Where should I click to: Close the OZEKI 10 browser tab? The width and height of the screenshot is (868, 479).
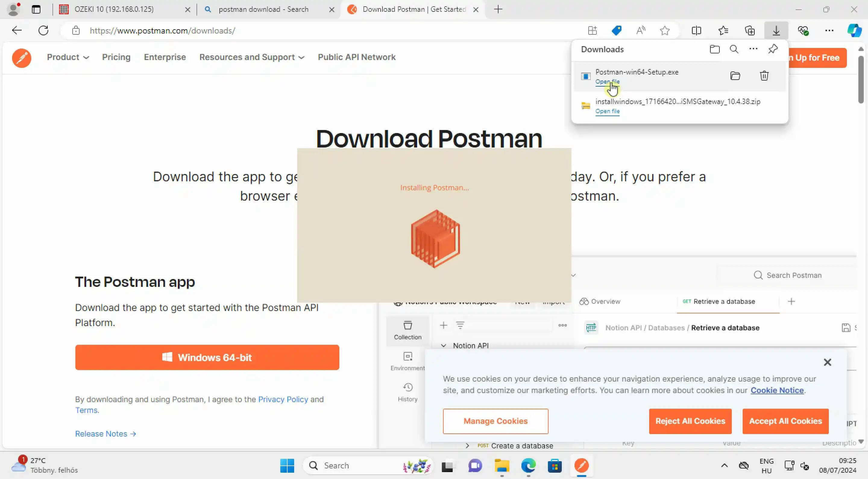click(x=188, y=10)
